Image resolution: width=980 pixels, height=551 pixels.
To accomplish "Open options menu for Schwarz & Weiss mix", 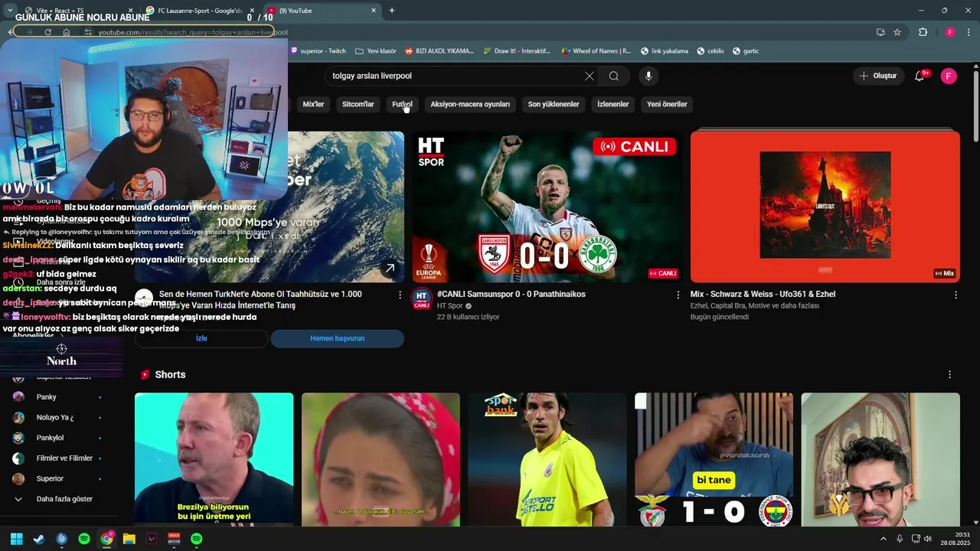I will [955, 295].
